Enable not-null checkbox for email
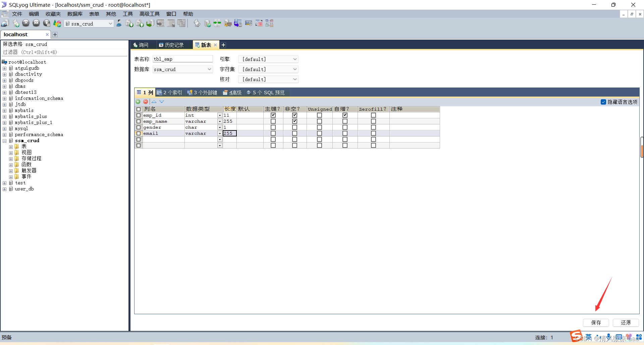The width and height of the screenshot is (644, 345). (294, 133)
